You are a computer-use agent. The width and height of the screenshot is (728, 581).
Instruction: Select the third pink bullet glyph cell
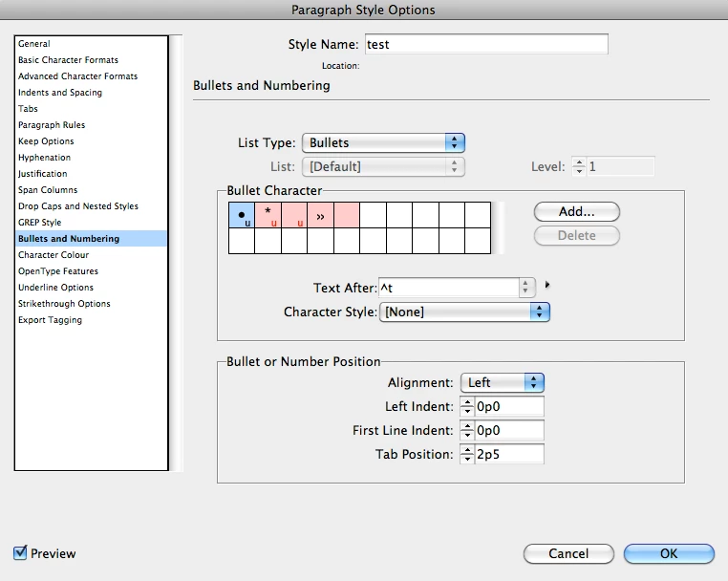tap(294, 215)
